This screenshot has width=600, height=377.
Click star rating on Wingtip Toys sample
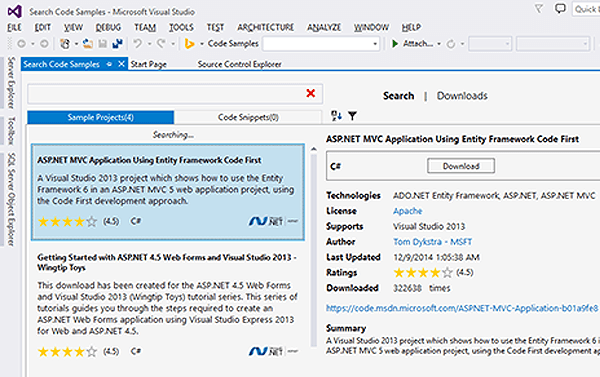(x=67, y=351)
